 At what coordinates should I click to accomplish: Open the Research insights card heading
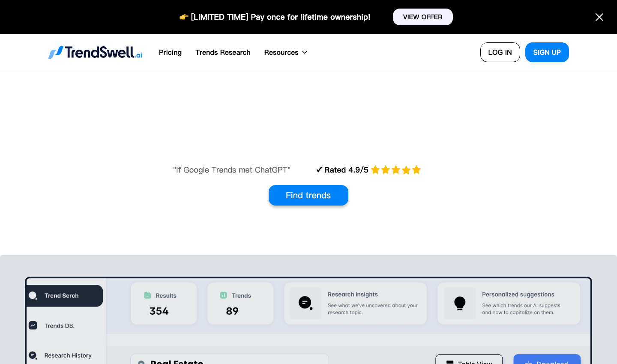coord(353,295)
